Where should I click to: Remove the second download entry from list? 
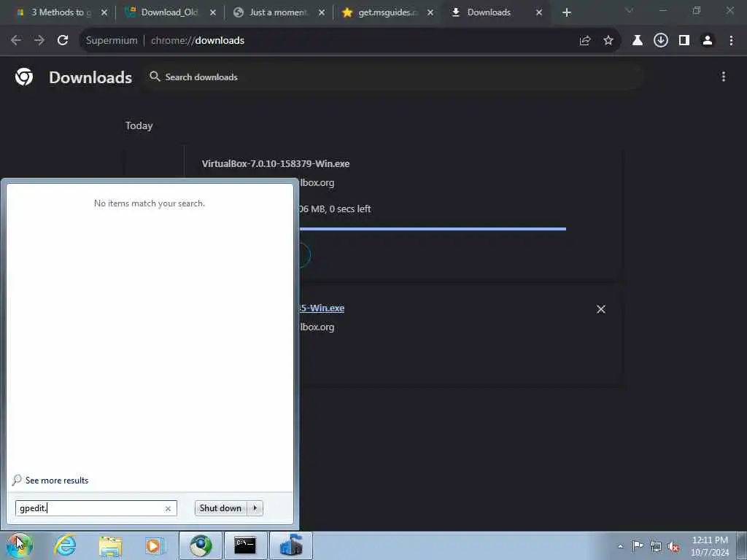tap(601, 309)
